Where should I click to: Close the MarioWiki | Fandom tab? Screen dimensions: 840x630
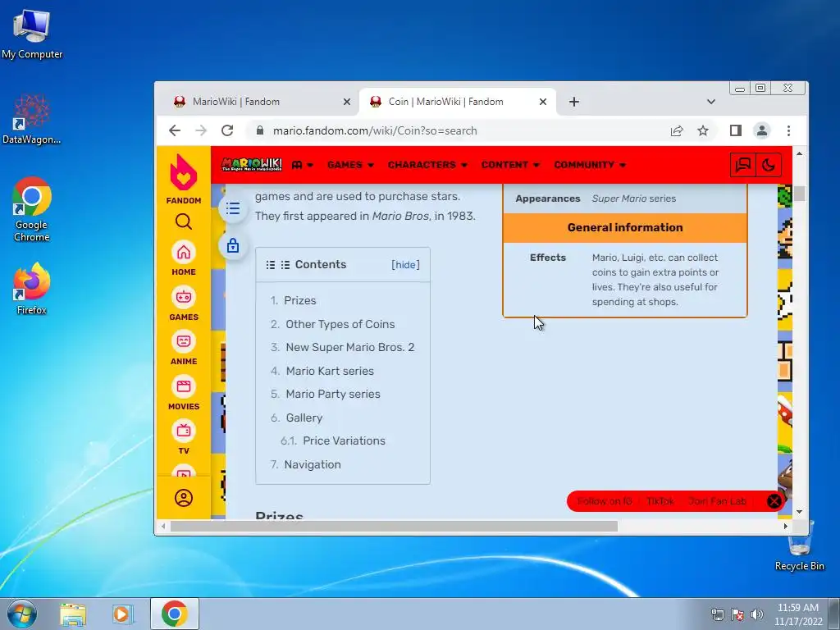[347, 102]
